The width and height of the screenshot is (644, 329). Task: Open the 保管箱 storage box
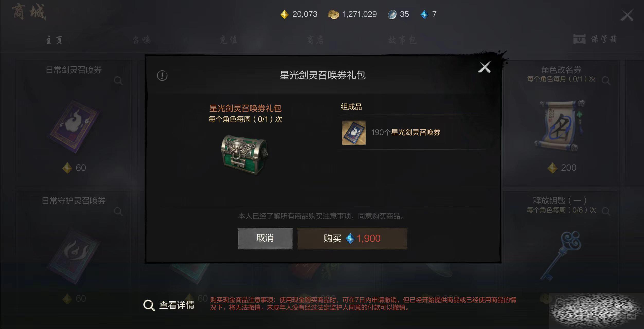click(595, 39)
